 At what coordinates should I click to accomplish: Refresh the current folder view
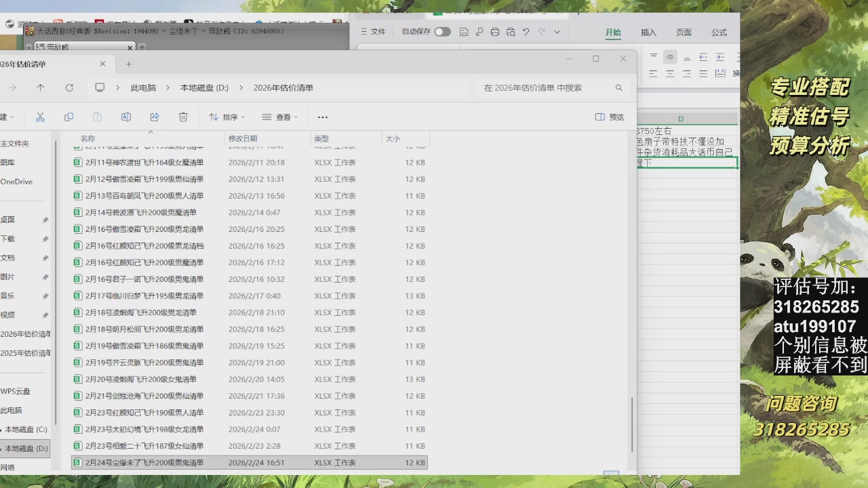click(69, 88)
